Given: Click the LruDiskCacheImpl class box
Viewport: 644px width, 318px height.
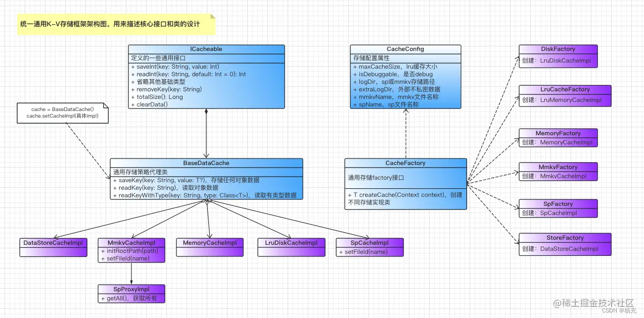Looking at the screenshot, I should pyautogui.click(x=291, y=247).
